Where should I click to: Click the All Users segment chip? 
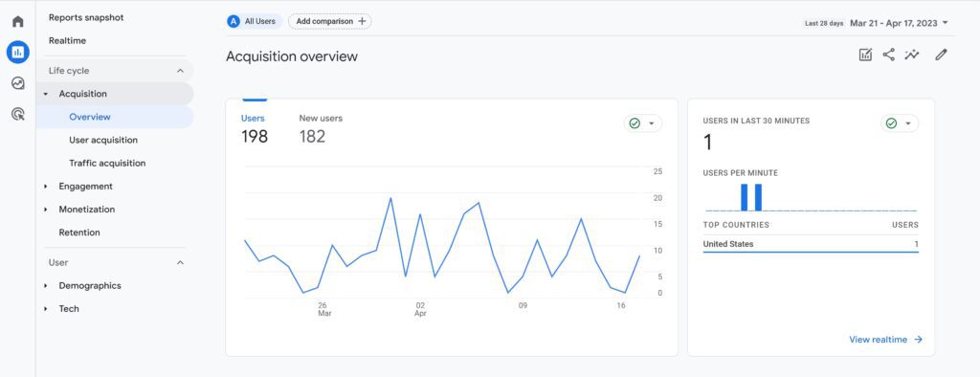point(255,21)
